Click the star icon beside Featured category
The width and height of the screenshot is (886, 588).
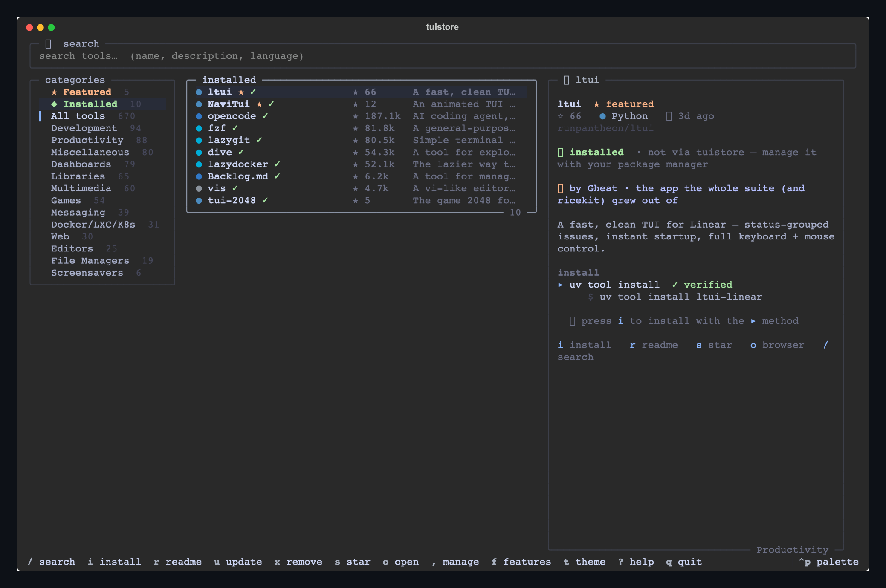click(x=54, y=92)
